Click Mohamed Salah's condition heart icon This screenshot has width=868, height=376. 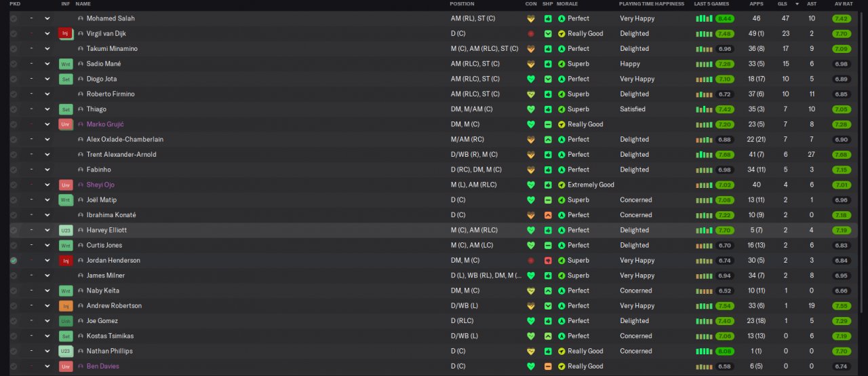(x=531, y=18)
